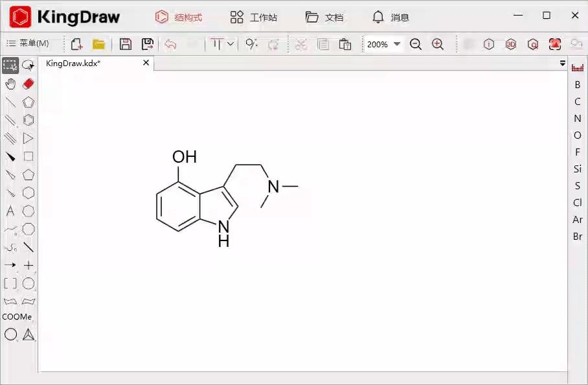Select the benzene ring template
Image resolution: width=588 pixels, height=385 pixels.
[x=28, y=120]
